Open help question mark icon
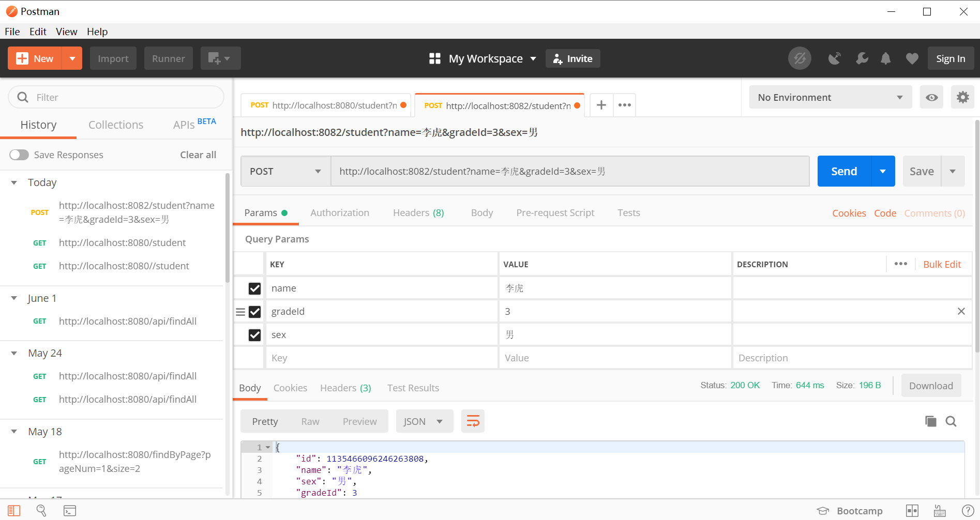This screenshot has width=980, height=520. [968, 511]
